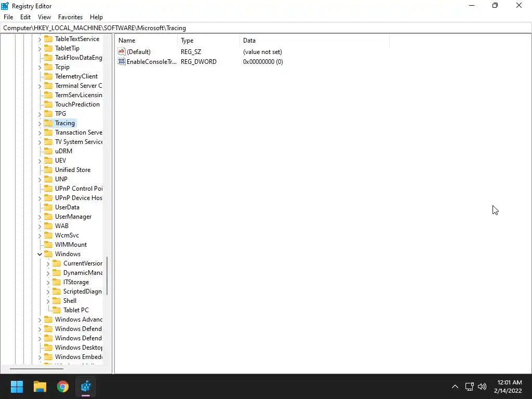The width and height of the screenshot is (532, 399).
Task: Collapse the Windows key
Action: pyautogui.click(x=39, y=254)
